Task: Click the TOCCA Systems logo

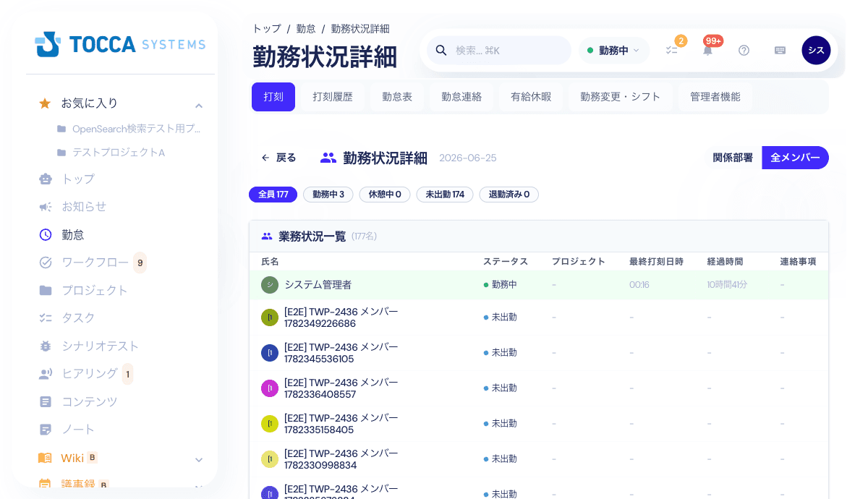Action: [120, 44]
